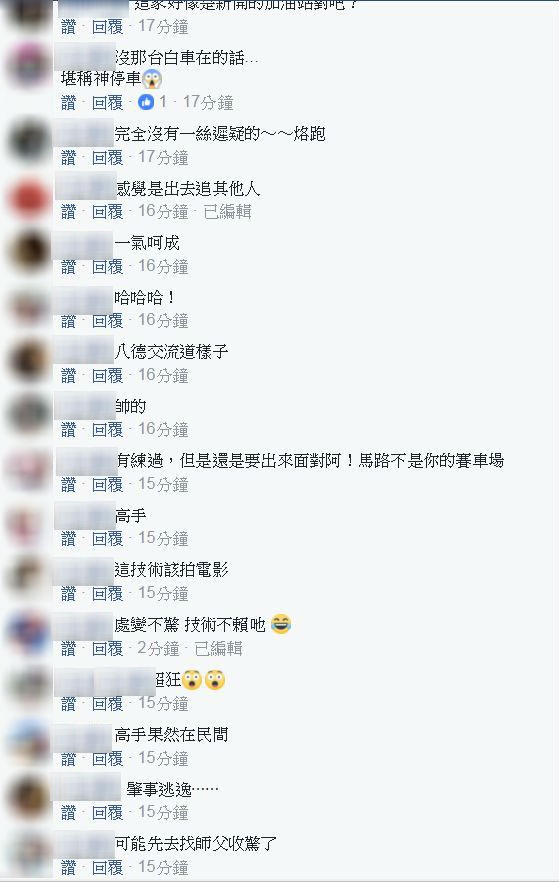This screenshot has height=882, width=559.
Task: Click the 16分鐘 timestamp under '八德交流道樣子'
Action: pyautogui.click(x=163, y=375)
